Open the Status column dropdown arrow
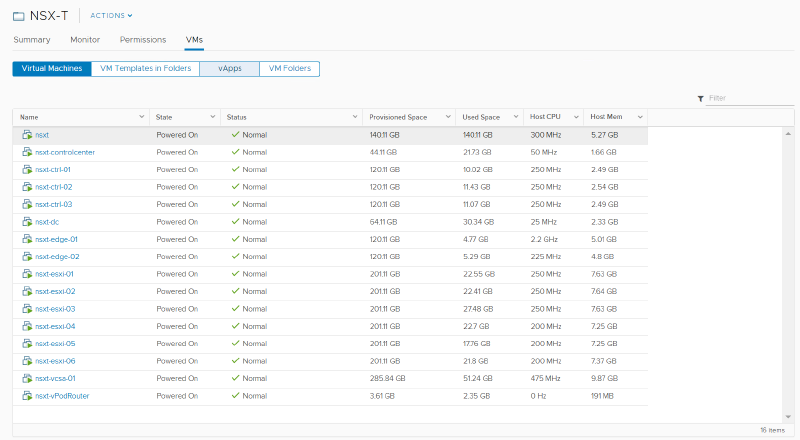The image size is (800, 440). click(x=355, y=117)
